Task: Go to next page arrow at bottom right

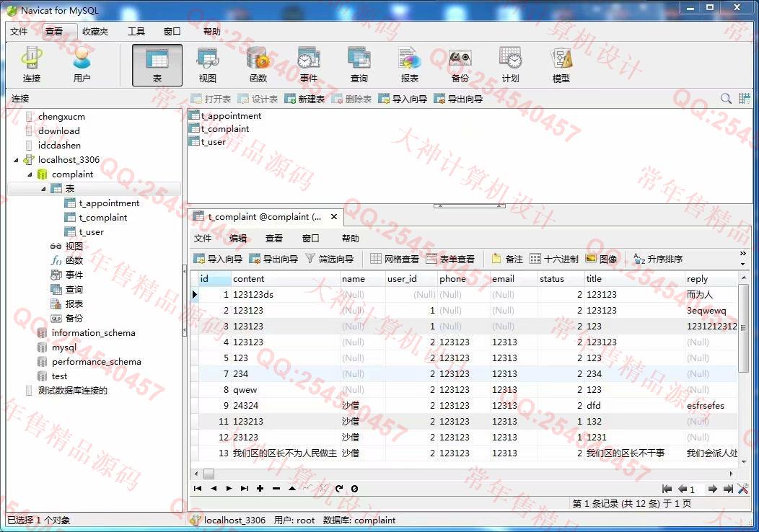Action: (x=712, y=489)
